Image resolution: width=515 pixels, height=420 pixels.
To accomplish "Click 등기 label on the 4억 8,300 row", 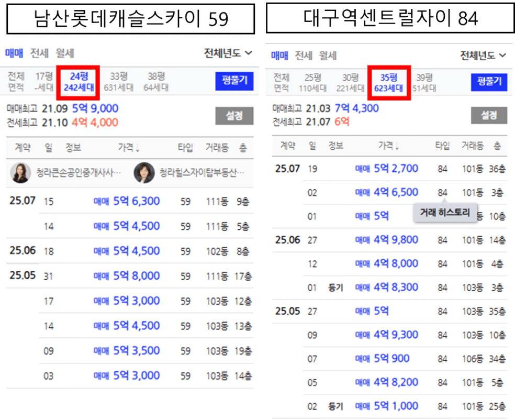I will (x=335, y=288).
